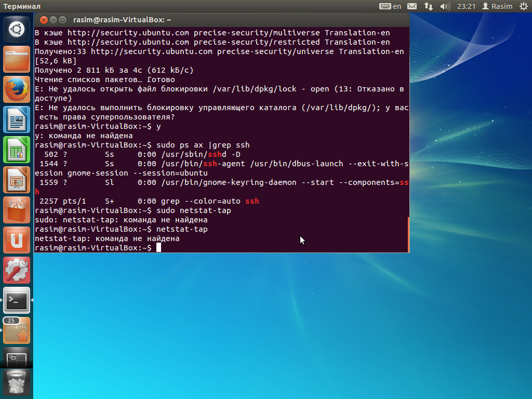532x399 pixels.
Task: Click the text 'Получено 2 811 kБ за 4с'
Action: click(88, 70)
